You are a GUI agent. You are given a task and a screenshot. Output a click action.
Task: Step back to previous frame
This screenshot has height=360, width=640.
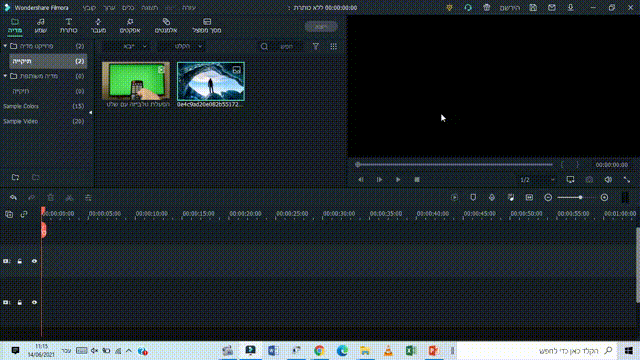[361, 180]
